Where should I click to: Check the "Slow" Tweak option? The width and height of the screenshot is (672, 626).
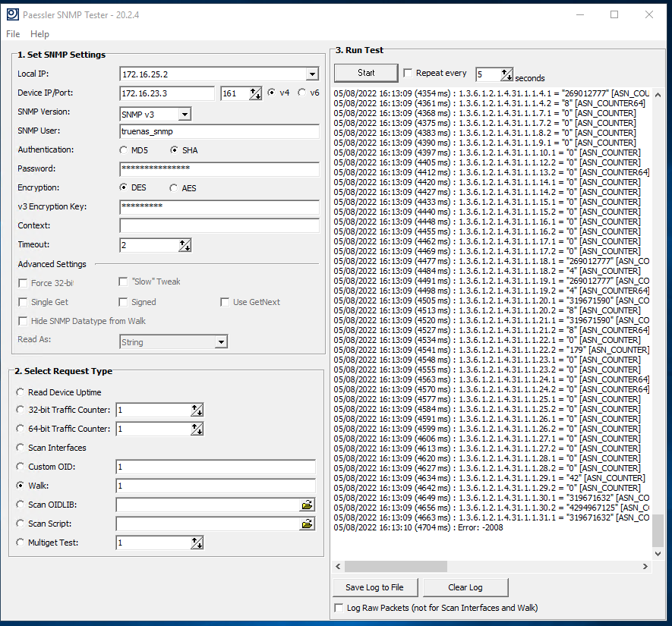123,282
